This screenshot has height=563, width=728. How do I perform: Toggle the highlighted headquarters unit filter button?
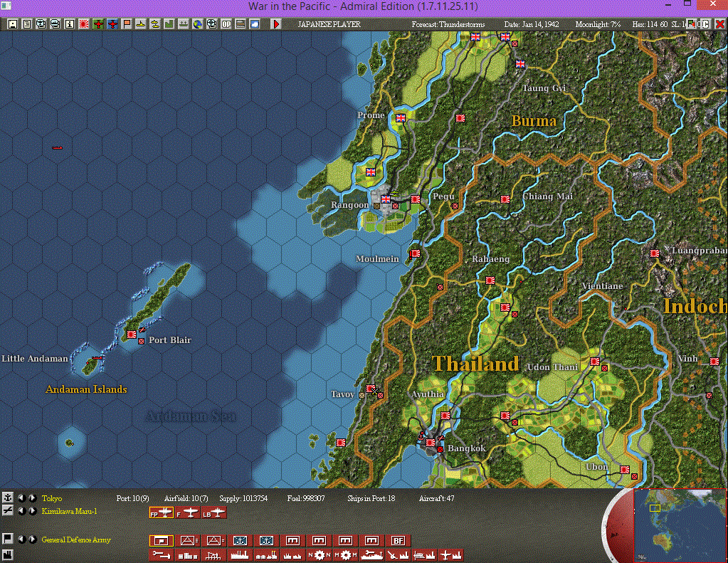click(x=161, y=540)
